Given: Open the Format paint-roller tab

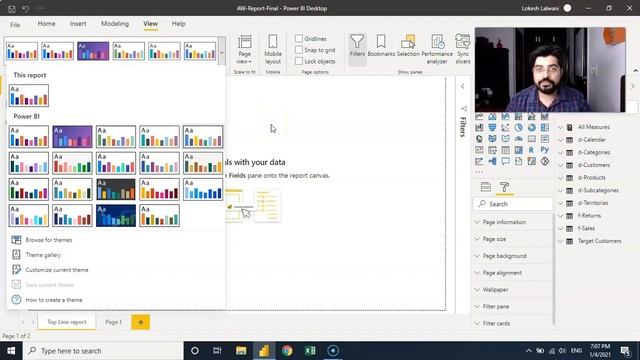Looking at the screenshot, I should 504,187.
